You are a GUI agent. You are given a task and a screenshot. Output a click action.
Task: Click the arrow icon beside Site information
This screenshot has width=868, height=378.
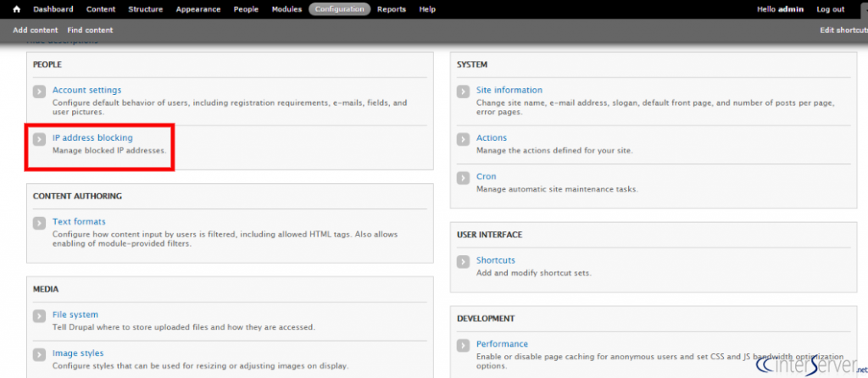(x=463, y=92)
